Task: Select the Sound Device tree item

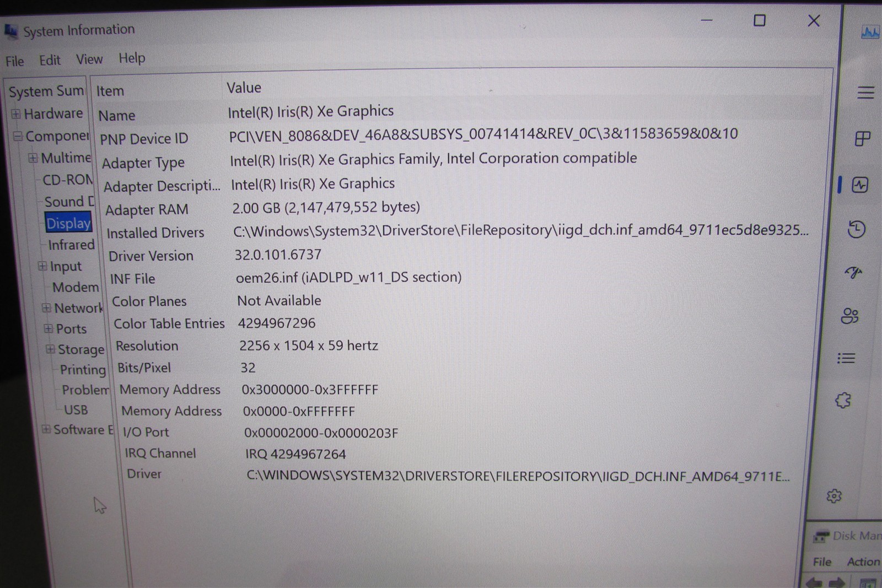Action: [x=69, y=202]
